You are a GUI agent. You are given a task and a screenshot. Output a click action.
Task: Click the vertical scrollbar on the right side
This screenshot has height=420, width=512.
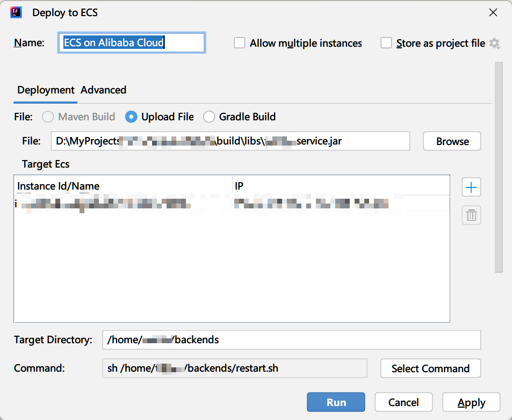tap(498, 166)
